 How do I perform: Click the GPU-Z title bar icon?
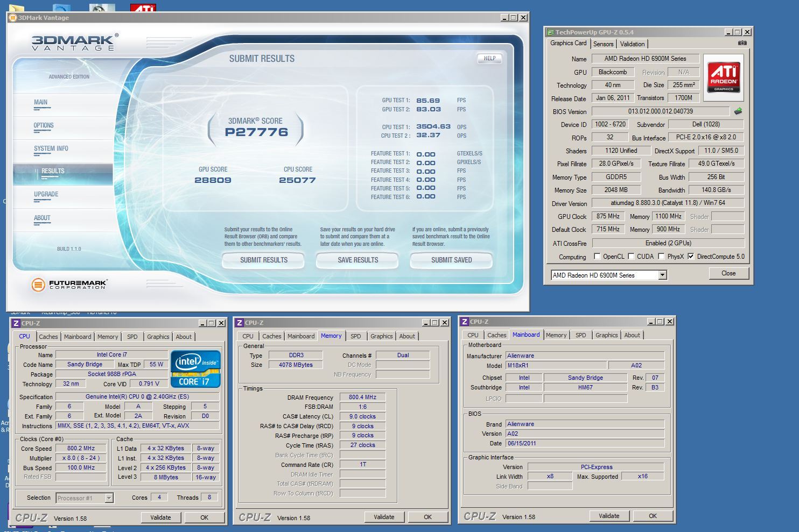click(x=550, y=32)
